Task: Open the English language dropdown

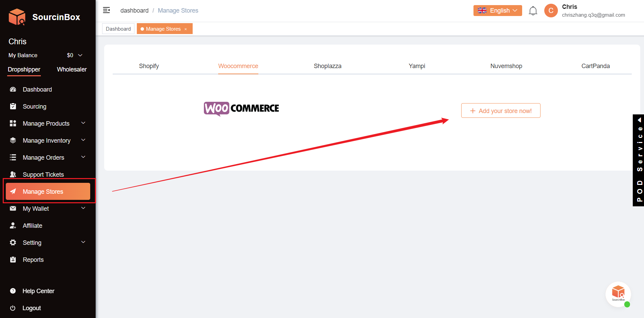Action: click(x=497, y=11)
